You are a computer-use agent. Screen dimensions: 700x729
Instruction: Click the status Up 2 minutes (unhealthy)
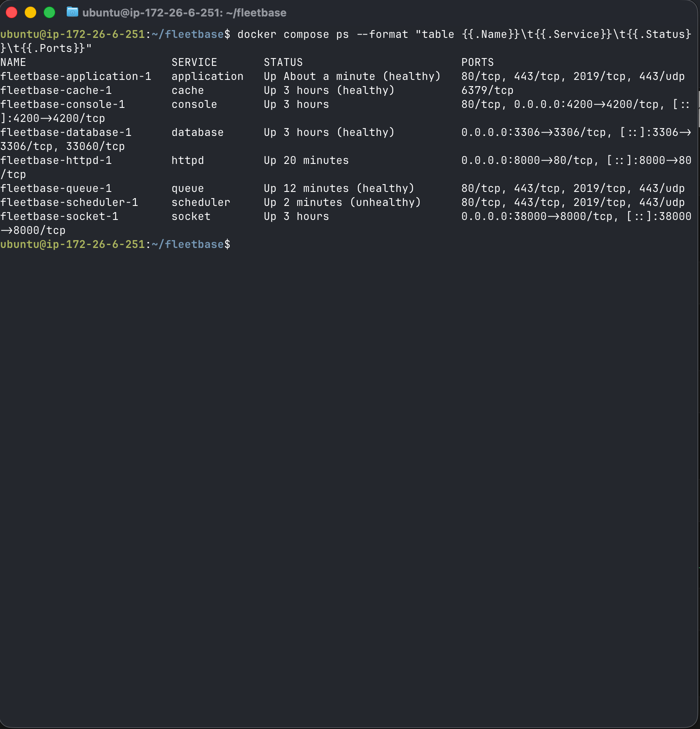343,202
